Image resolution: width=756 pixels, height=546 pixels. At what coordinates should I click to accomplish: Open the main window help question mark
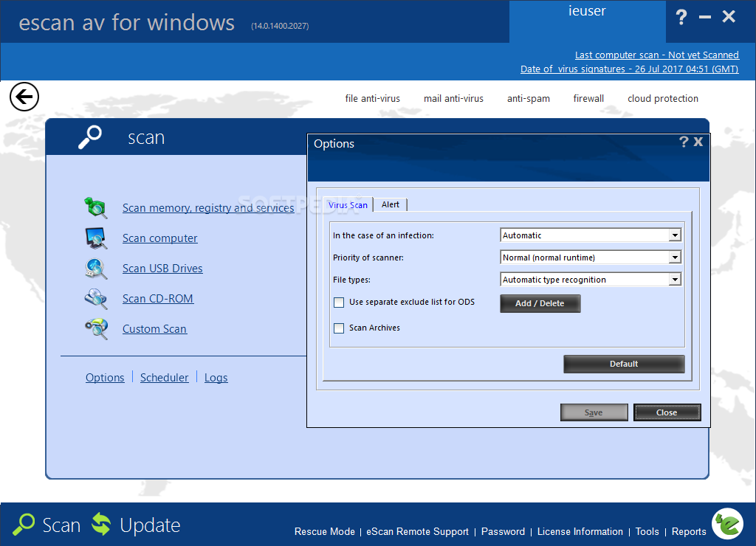coord(681,18)
